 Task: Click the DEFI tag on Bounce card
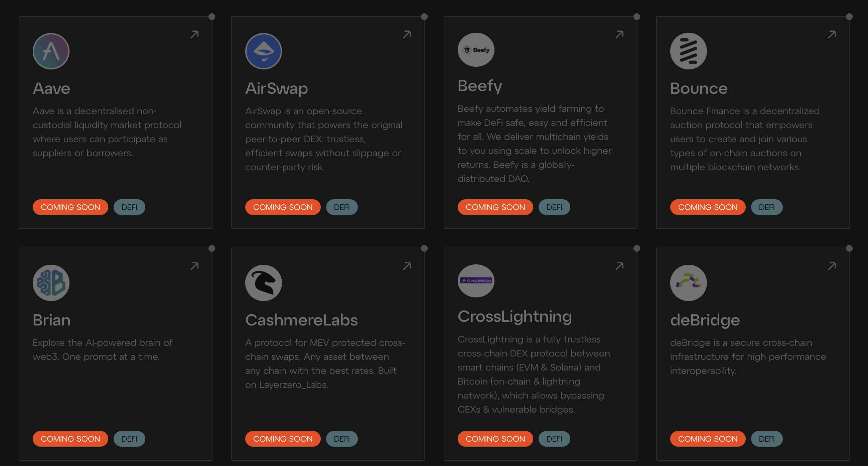[x=766, y=207]
